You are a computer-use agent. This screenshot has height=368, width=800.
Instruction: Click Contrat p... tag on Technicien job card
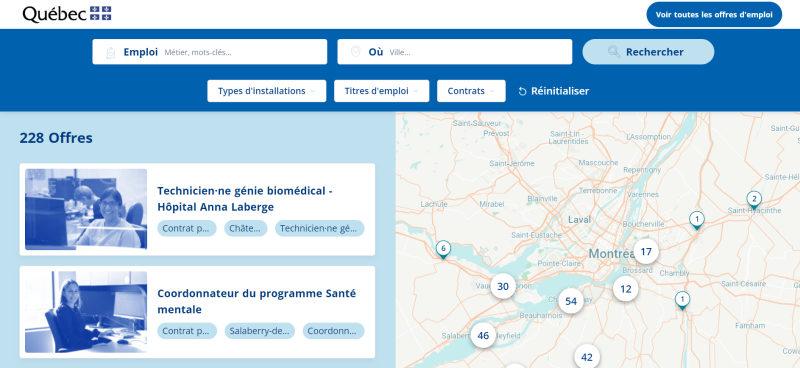(187, 228)
